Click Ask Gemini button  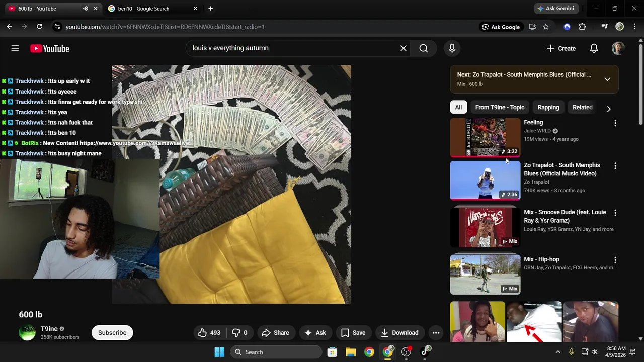pyautogui.click(x=555, y=9)
